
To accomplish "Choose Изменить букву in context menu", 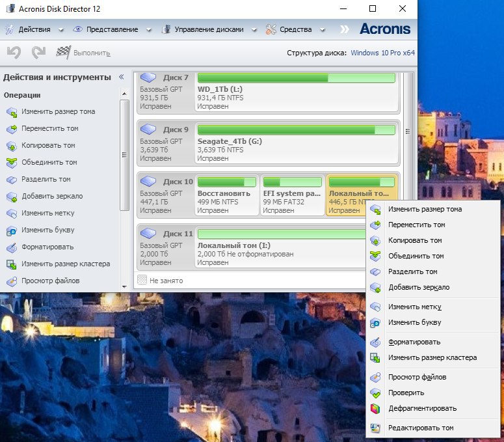I will point(432,323).
